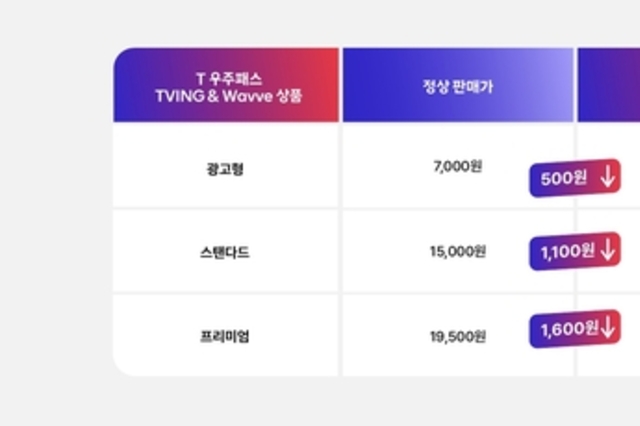Click the TVING & Wavve 상품 header line

coord(226,95)
